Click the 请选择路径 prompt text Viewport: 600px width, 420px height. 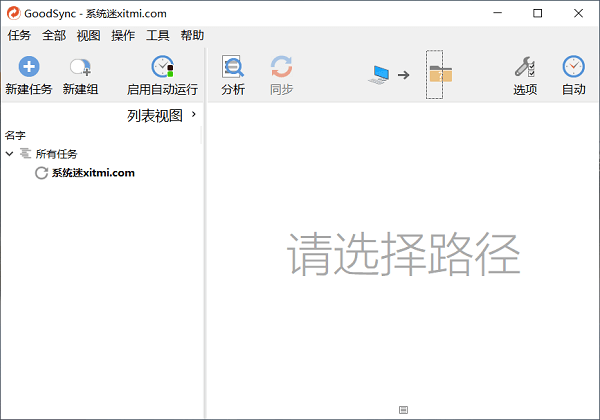tap(404, 254)
